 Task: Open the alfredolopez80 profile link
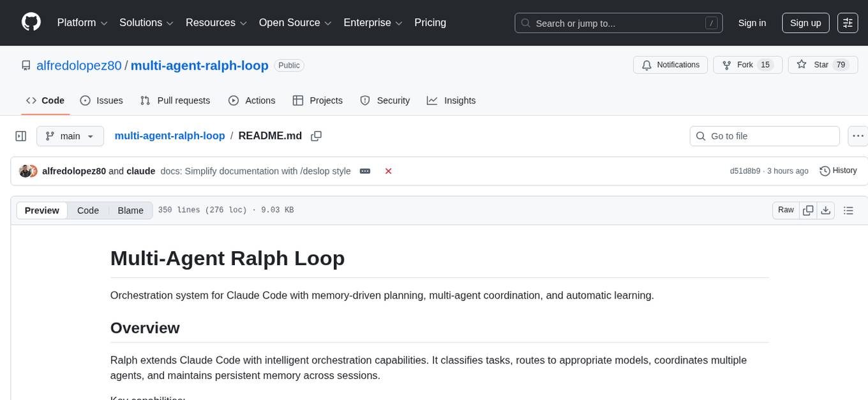[79, 65]
